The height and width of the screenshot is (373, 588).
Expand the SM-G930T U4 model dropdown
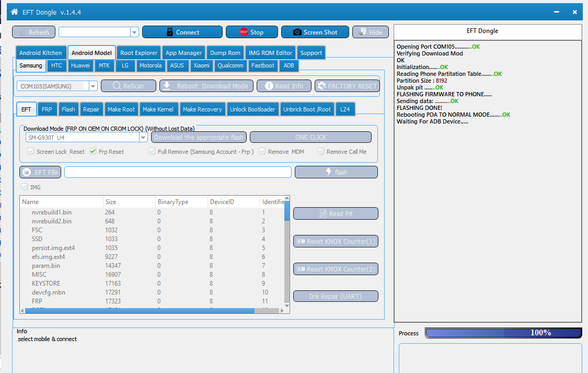click(143, 138)
